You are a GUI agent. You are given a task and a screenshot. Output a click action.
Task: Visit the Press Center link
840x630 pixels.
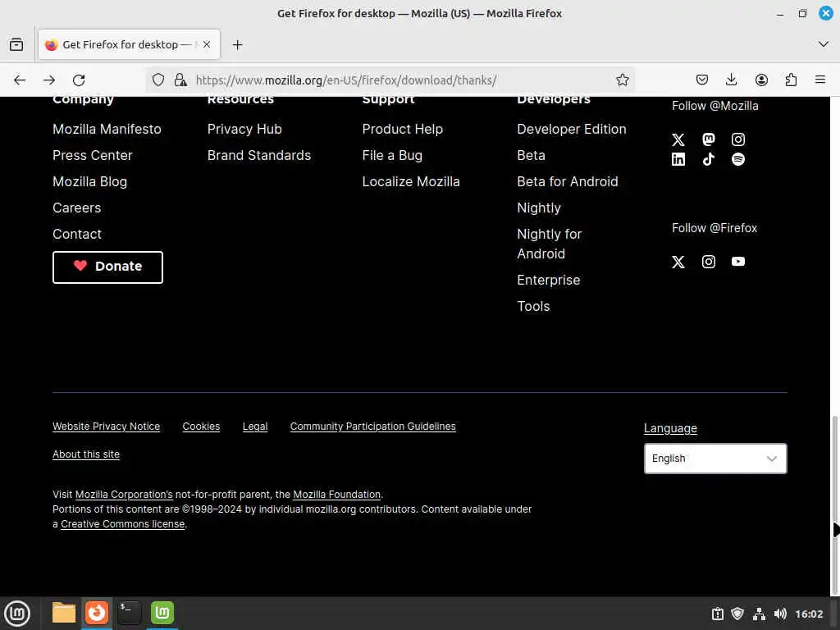click(92, 155)
